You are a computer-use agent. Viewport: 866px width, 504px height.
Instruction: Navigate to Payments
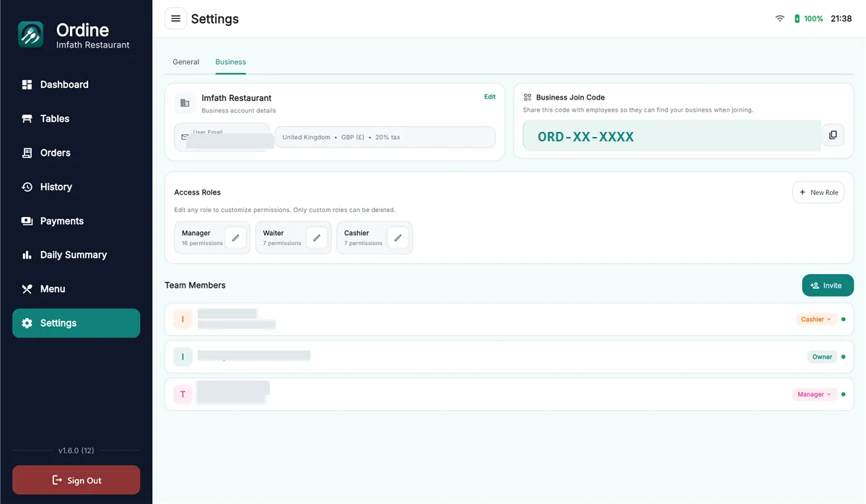click(76, 221)
